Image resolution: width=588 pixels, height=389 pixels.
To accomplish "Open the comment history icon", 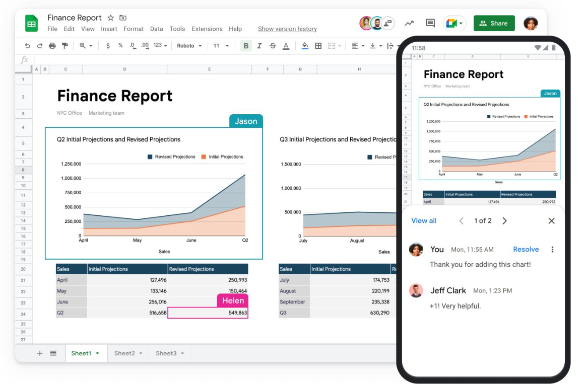I will coord(429,23).
